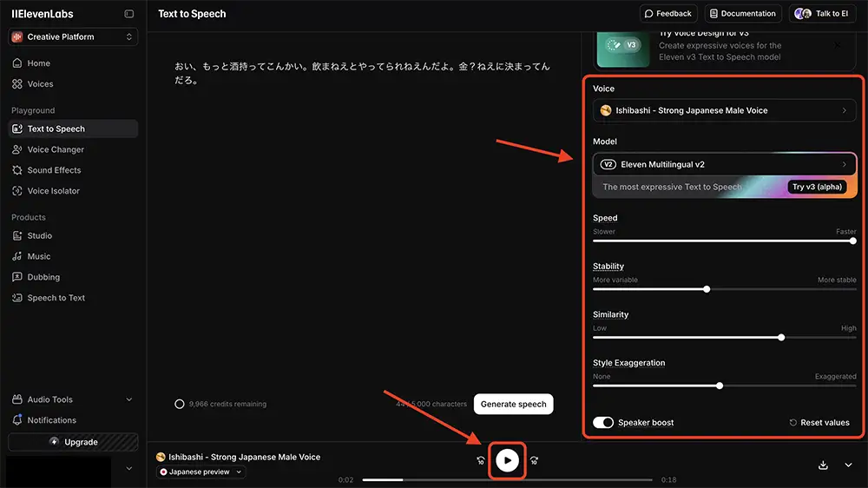Expand the Audio Tools section
868x488 pixels.
pyautogui.click(x=73, y=399)
